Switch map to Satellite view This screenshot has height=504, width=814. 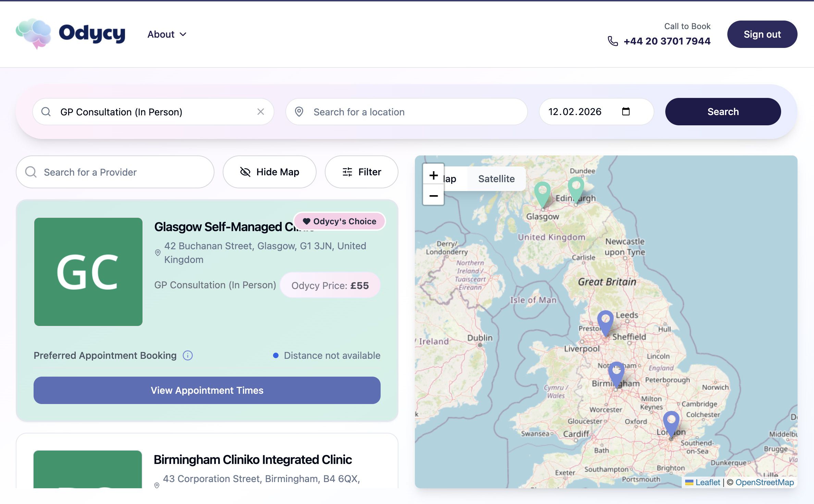[x=496, y=179]
